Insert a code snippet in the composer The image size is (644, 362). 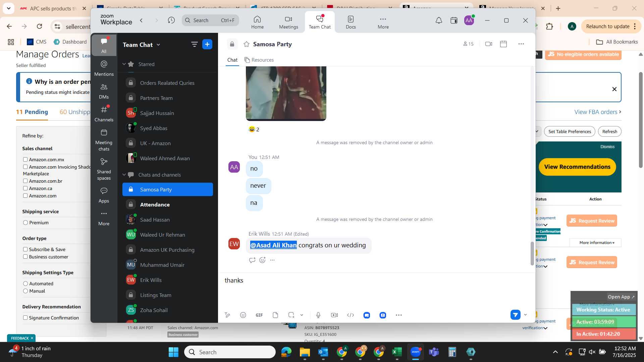click(351, 315)
